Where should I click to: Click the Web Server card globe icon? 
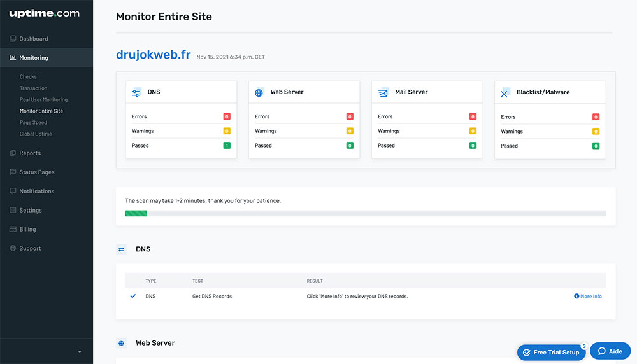point(259,92)
